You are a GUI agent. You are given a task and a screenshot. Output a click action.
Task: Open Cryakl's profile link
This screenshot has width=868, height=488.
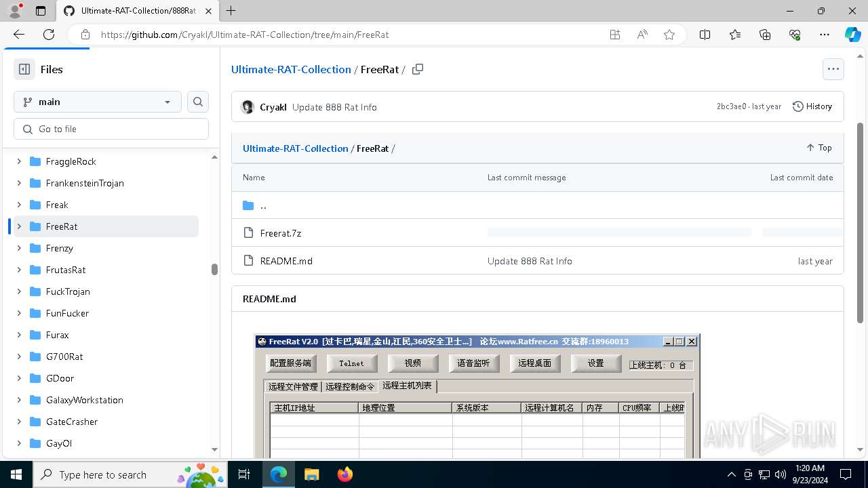[273, 107]
